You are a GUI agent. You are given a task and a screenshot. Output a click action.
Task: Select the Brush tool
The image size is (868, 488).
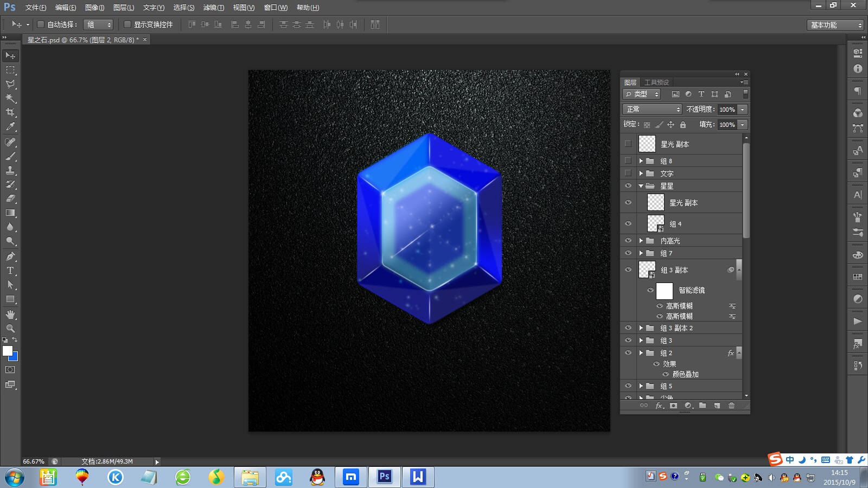[x=10, y=156]
